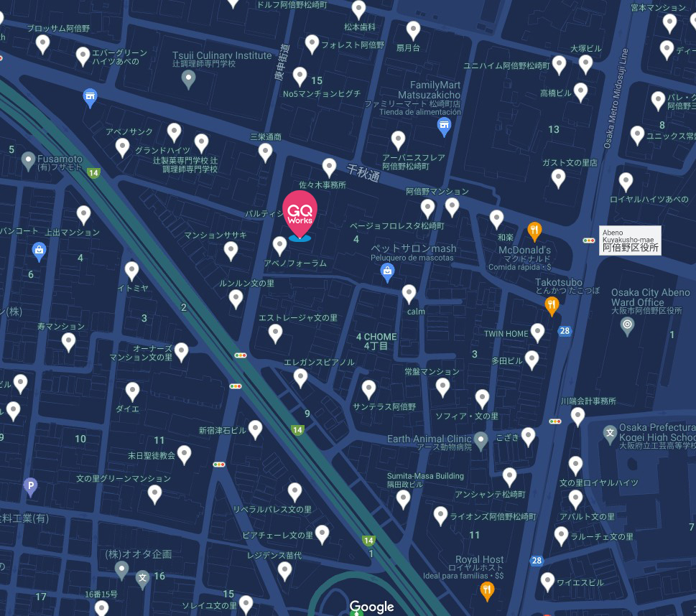This screenshot has height=616, width=696.
Task: Click the calm location pin
Action: tap(409, 294)
